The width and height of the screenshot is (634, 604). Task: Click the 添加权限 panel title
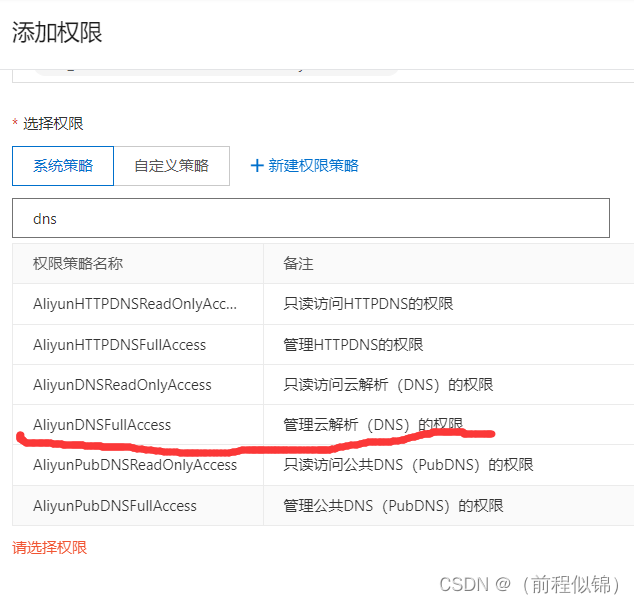57,32
